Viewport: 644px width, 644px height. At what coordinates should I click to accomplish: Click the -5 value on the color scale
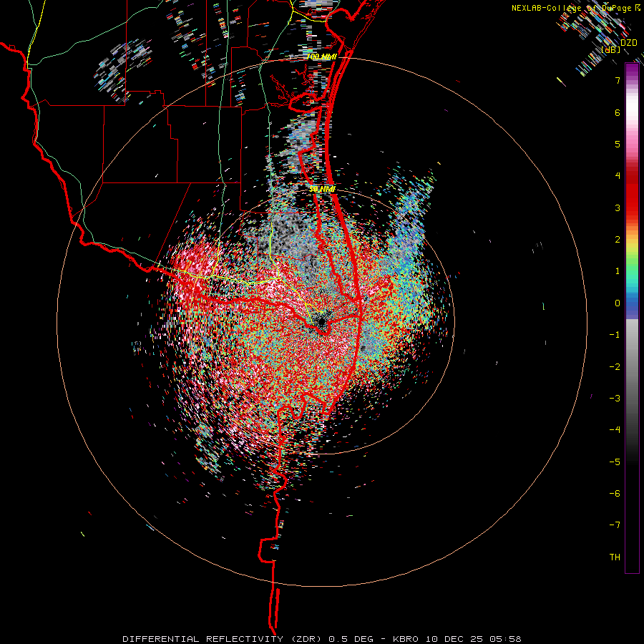pos(615,462)
